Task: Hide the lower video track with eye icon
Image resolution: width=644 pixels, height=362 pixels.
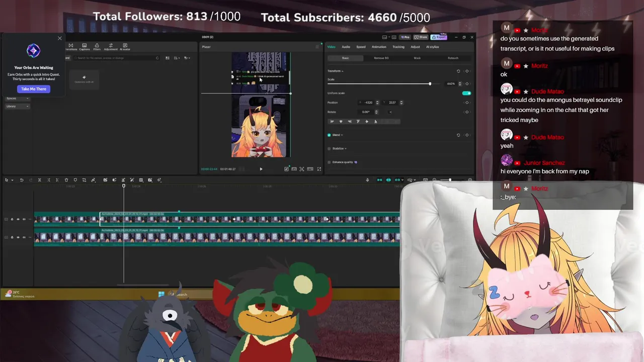Action: click(x=18, y=237)
